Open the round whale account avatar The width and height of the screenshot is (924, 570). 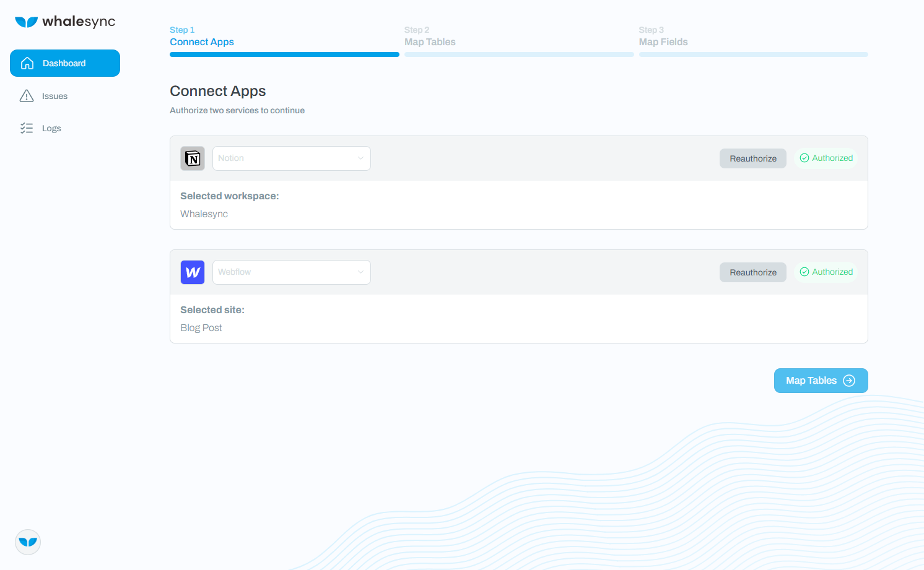coord(28,542)
